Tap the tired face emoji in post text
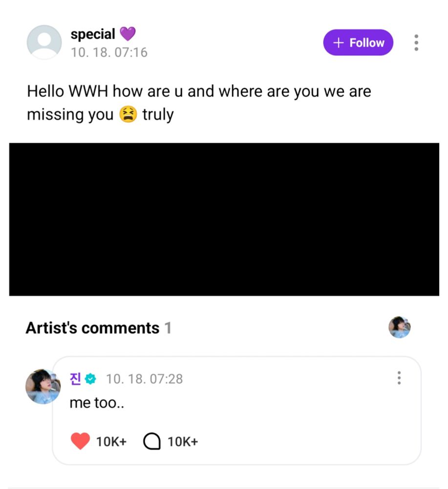448x489 pixels. pos(128,114)
